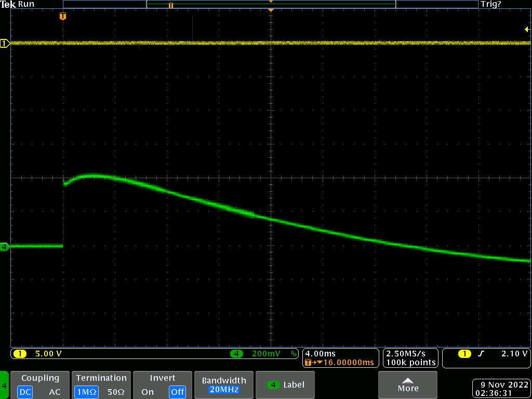Open the Bandwidth 20MHz selector
Viewport: 532px width, 399px height.
pos(223,385)
